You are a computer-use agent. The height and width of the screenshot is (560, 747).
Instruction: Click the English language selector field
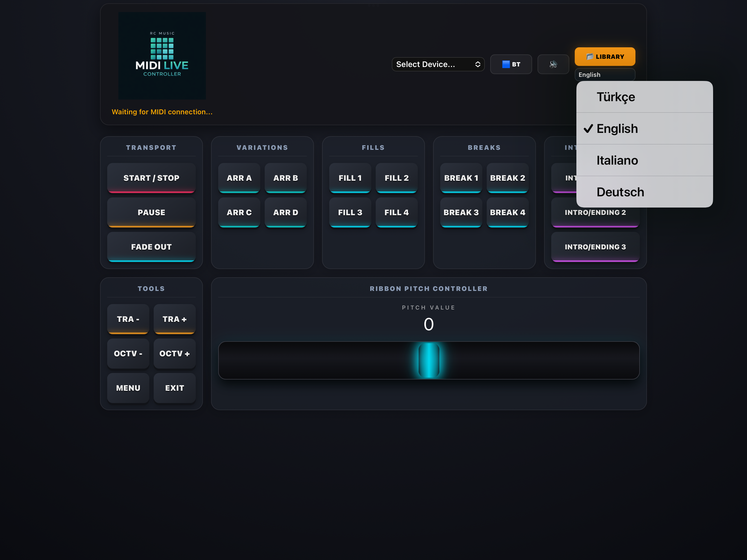(605, 75)
